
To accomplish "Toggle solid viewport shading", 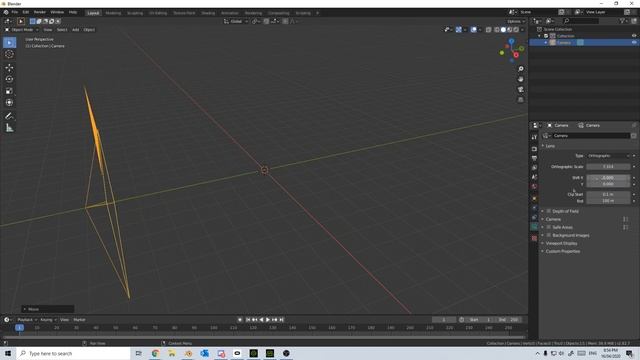I will click(x=503, y=30).
